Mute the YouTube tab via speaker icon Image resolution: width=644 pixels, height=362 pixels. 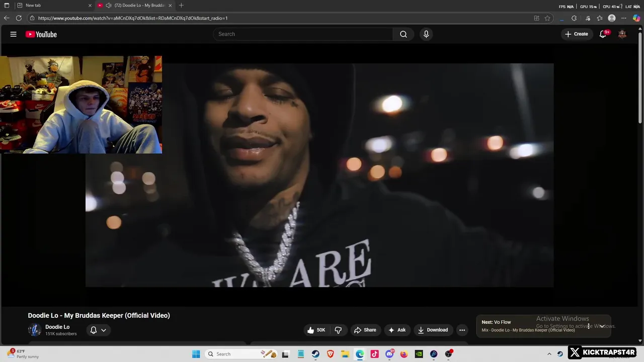tap(109, 6)
